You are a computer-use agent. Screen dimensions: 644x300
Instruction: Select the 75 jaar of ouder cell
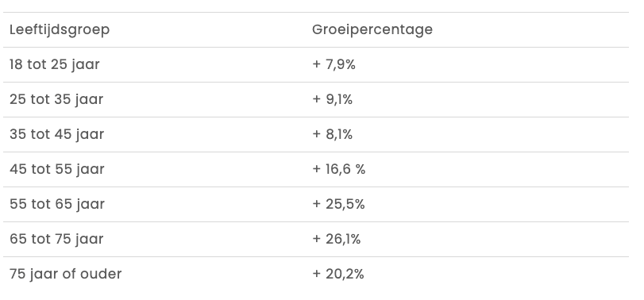(66, 274)
